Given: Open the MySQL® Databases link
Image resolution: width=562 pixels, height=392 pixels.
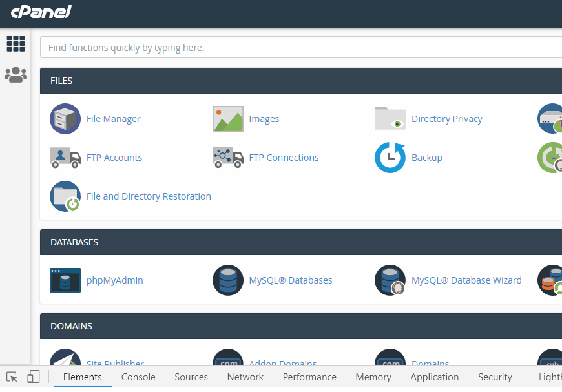Looking at the screenshot, I should [291, 280].
